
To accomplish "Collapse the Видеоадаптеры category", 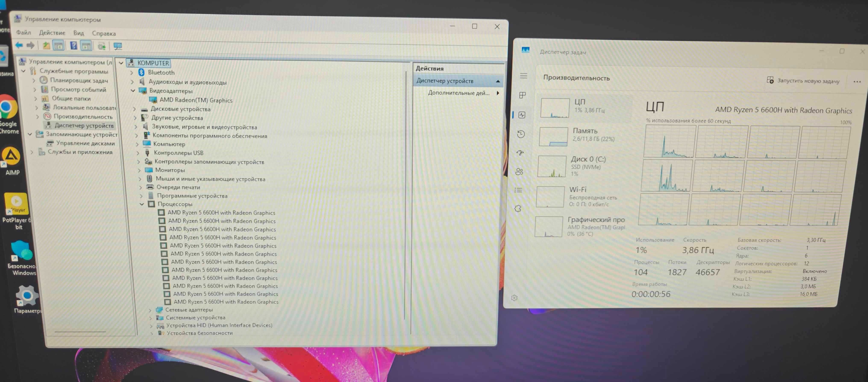I will (x=133, y=90).
